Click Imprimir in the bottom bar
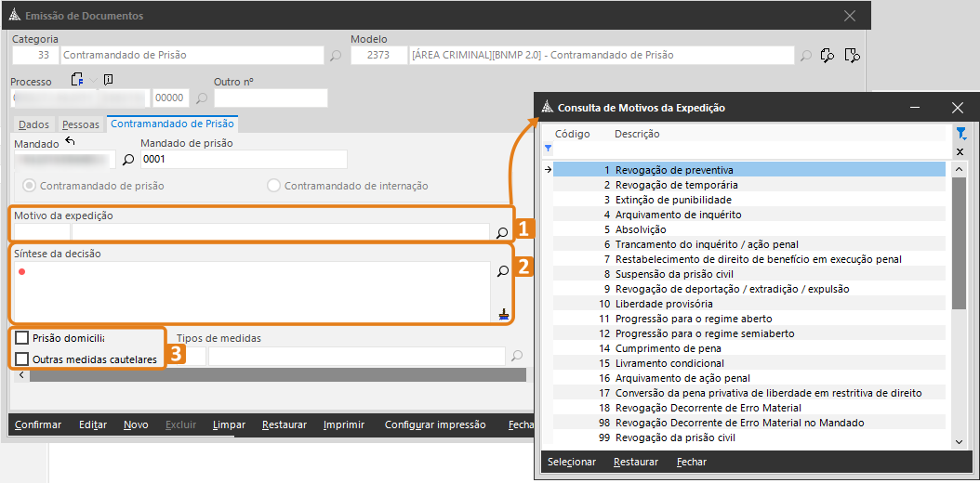 (x=344, y=424)
